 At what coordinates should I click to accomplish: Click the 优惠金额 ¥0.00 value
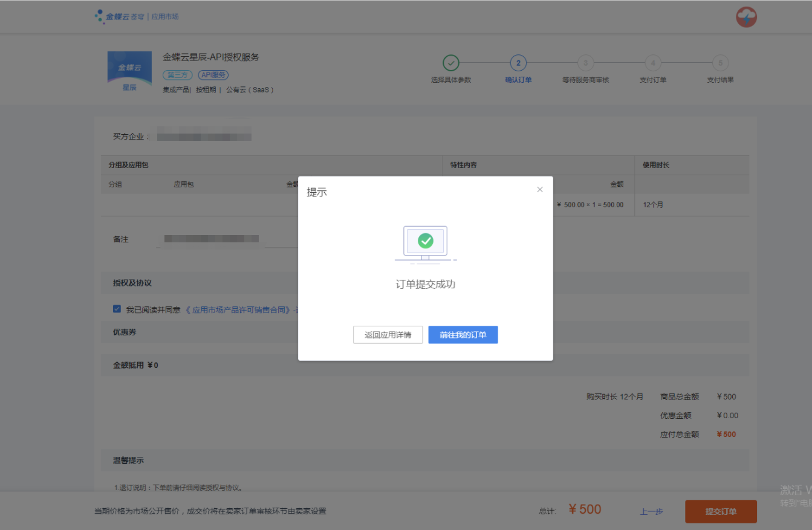(x=727, y=415)
